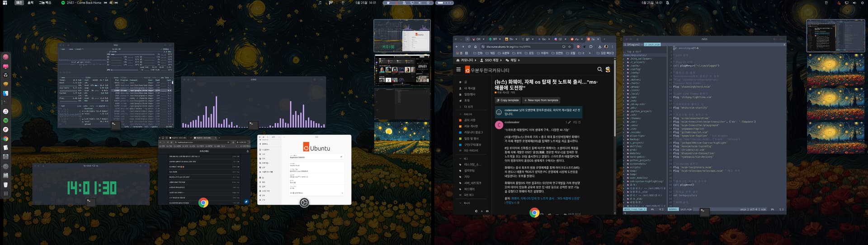Click Chrome back arrow in forum window

point(457,47)
